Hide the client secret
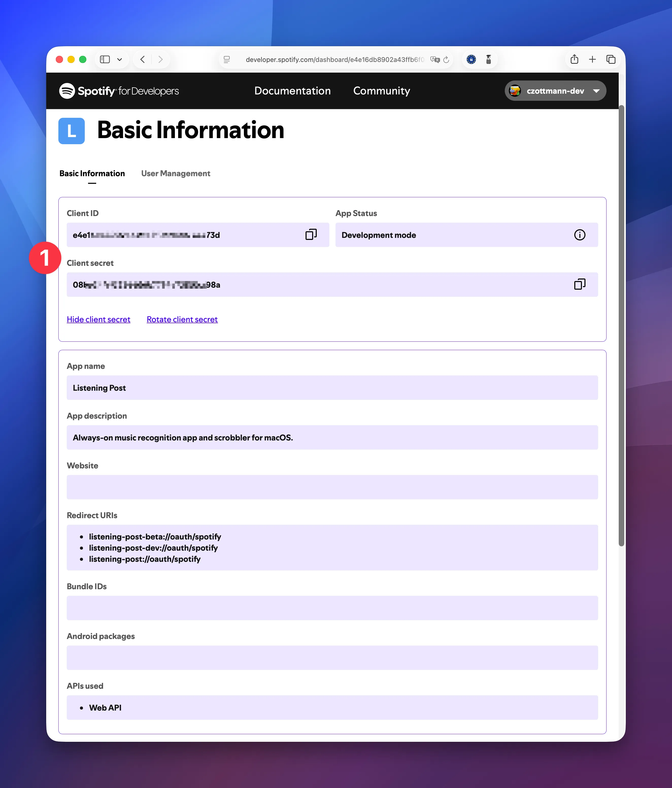672x788 pixels. 98,319
